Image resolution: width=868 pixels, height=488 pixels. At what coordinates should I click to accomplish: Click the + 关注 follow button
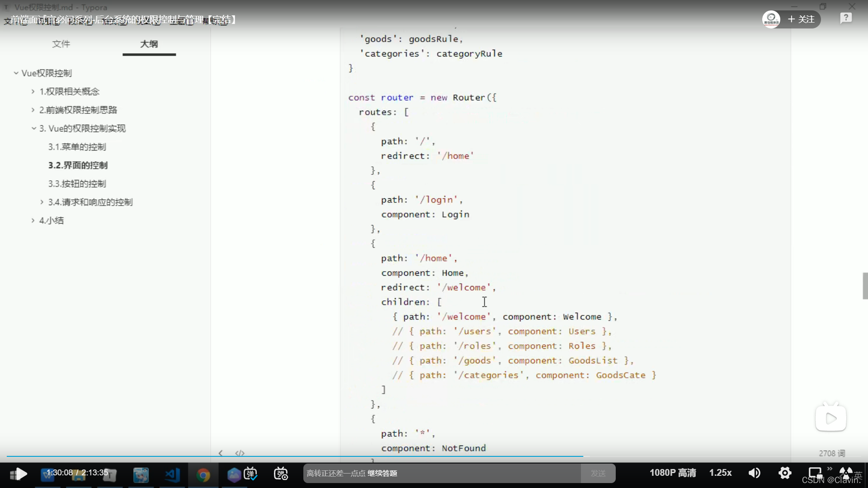tap(801, 19)
